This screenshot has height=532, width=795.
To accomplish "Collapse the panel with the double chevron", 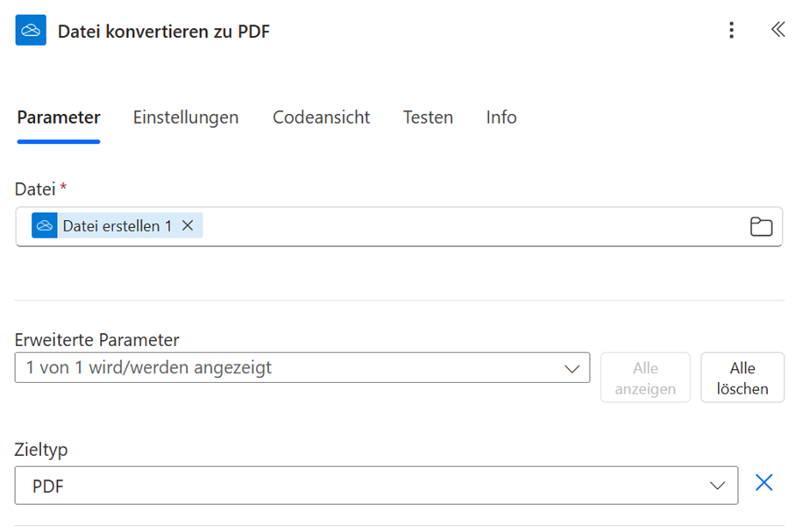I will pyautogui.click(x=777, y=30).
